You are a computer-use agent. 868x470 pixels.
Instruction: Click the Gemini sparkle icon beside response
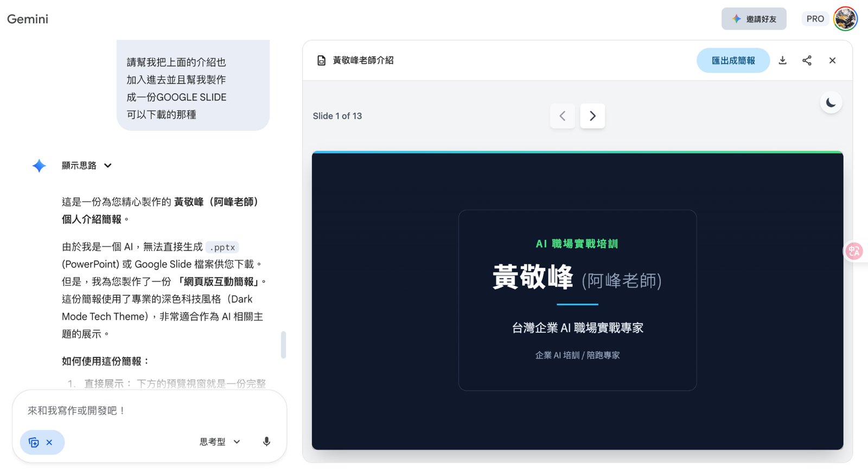pyautogui.click(x=39, y=166)
